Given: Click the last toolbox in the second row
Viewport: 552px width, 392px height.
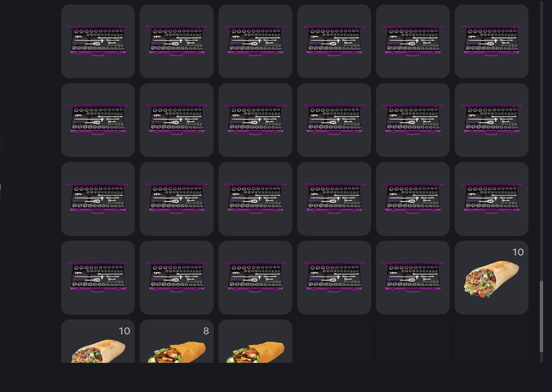Looking at the screenshot, I should [x=492, y=120].
